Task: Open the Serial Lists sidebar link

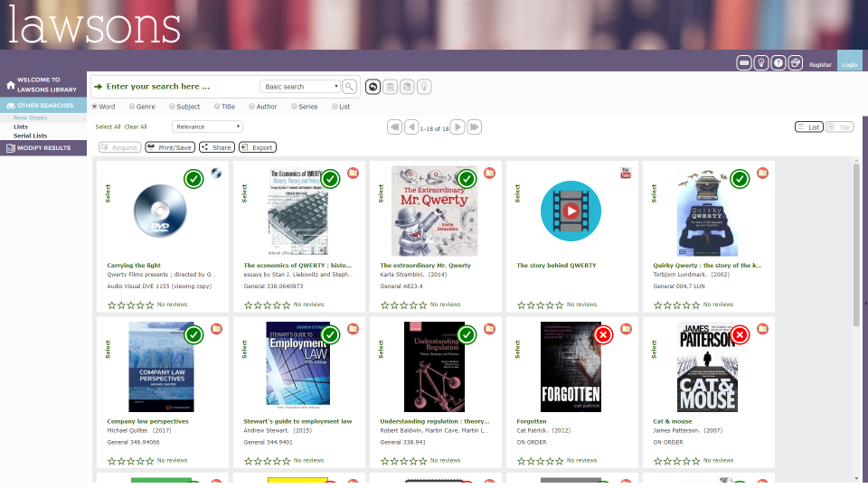Action: [x=31, y=136]
